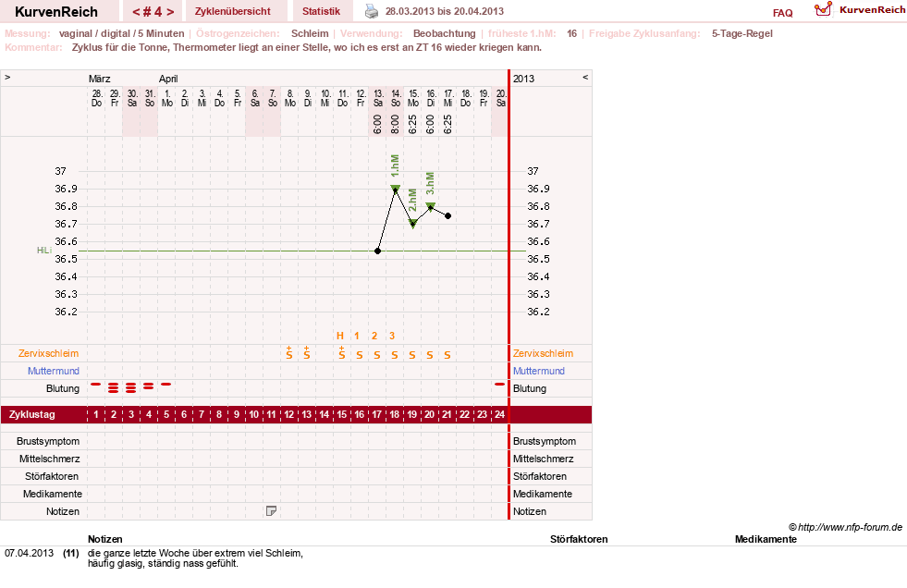This screenshot has width=907, height=588.
Task: Click the left Blutung row label
Action: [63, 388]
